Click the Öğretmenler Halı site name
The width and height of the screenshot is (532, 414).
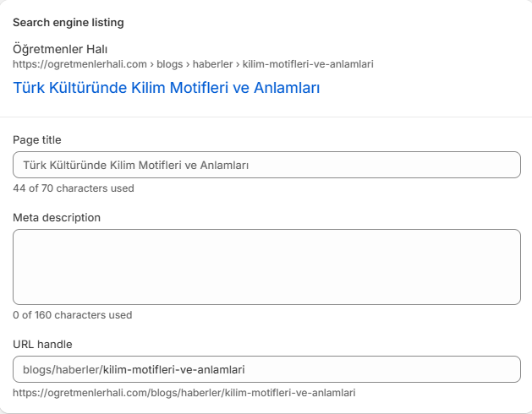coord(60,49)
